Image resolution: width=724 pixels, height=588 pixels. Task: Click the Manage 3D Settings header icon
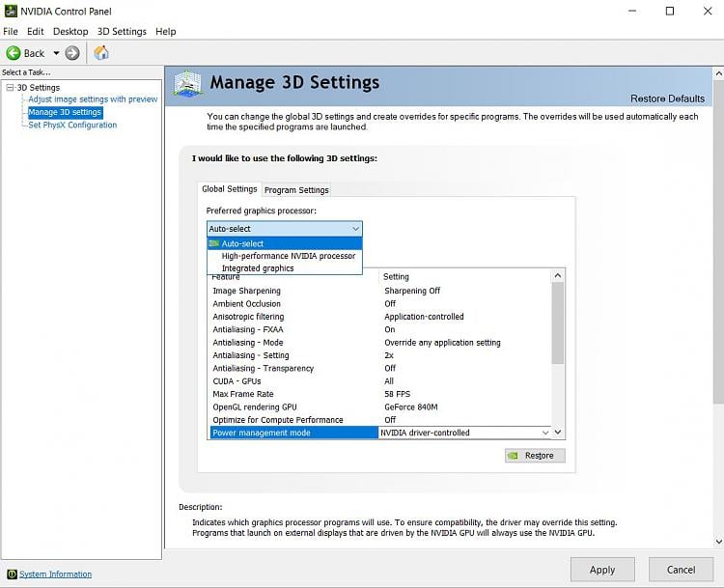pyautogui.click(x=187, y=84)
